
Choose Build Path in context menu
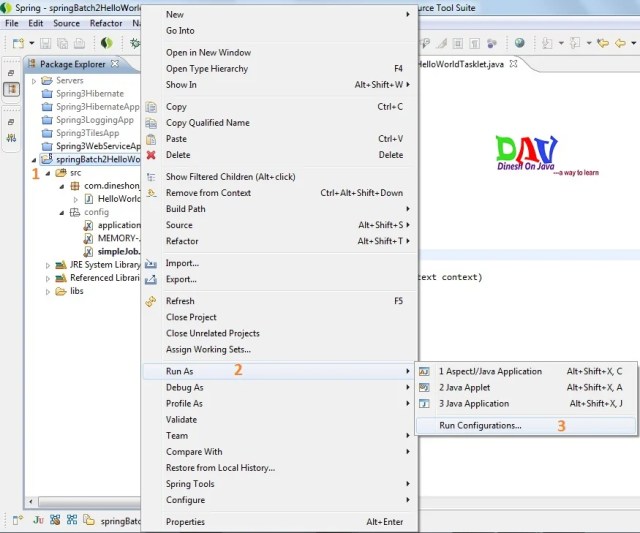[x=279, y=209]
